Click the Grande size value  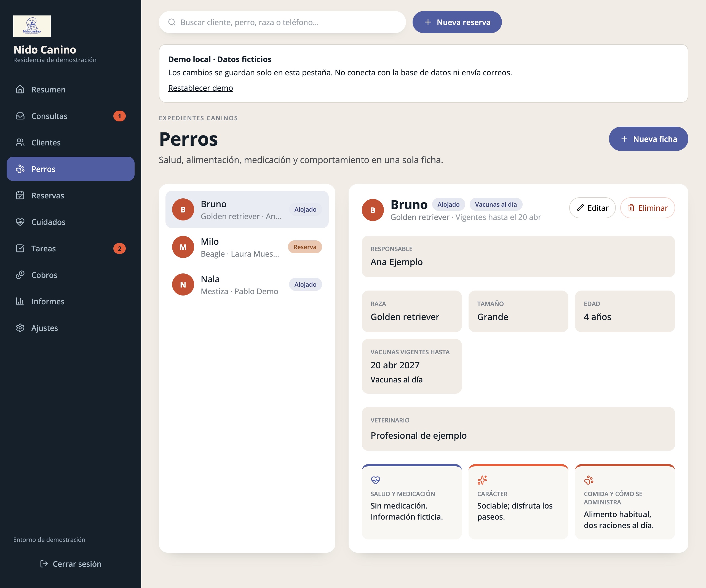[x=493, y=317]
